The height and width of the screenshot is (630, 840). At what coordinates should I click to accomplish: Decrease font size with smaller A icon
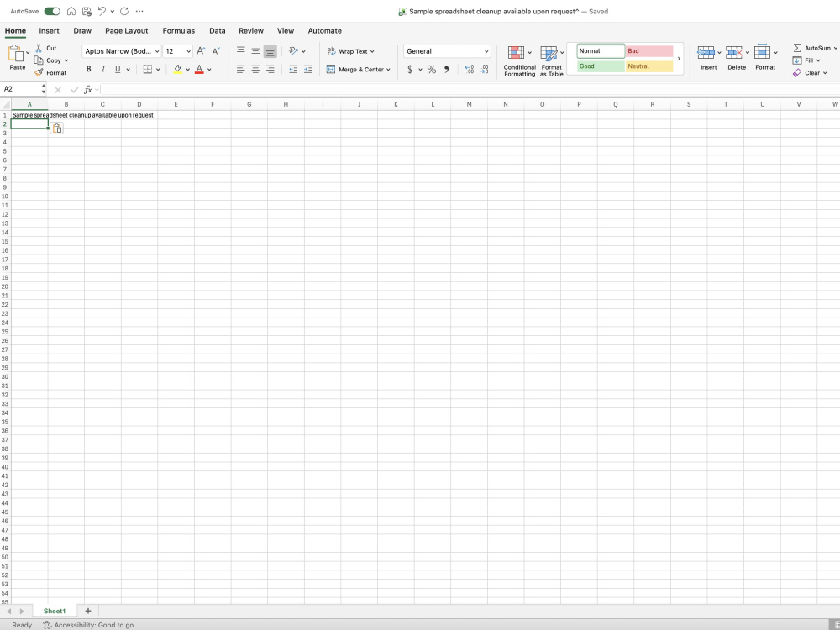point(216,51)
